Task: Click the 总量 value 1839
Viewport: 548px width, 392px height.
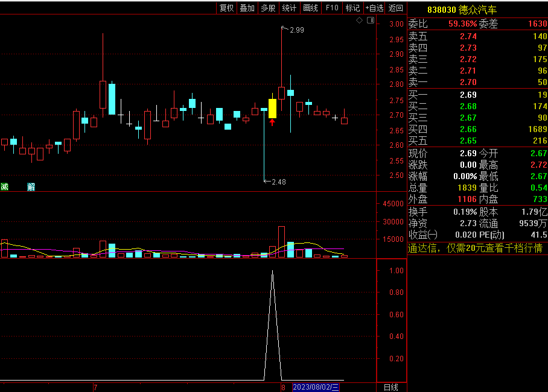Action: (x=467, y=188)
